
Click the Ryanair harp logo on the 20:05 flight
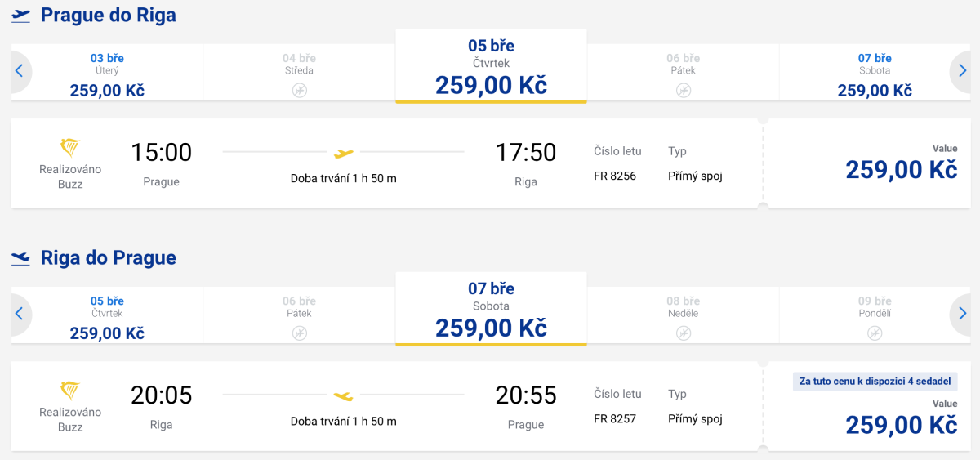click(x=70, y=391)
